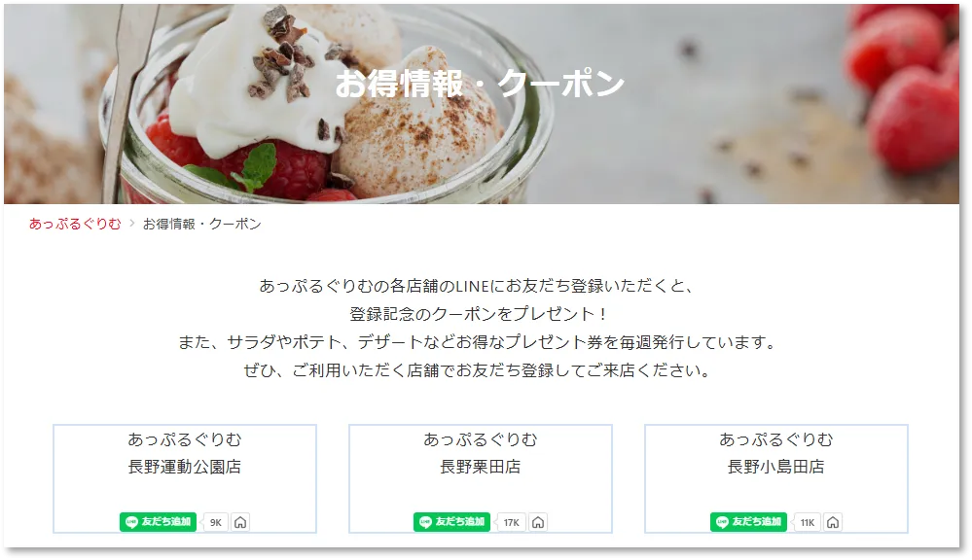Open home icon for 長野運動公園店
Screen dimensions: 972x560
(240, 522)
